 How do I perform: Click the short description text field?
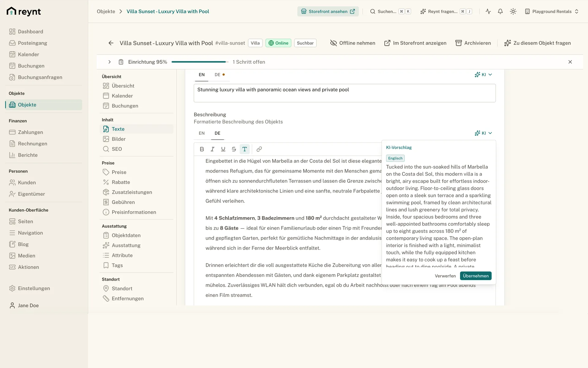pyautogui.click(x=345, y=93)
